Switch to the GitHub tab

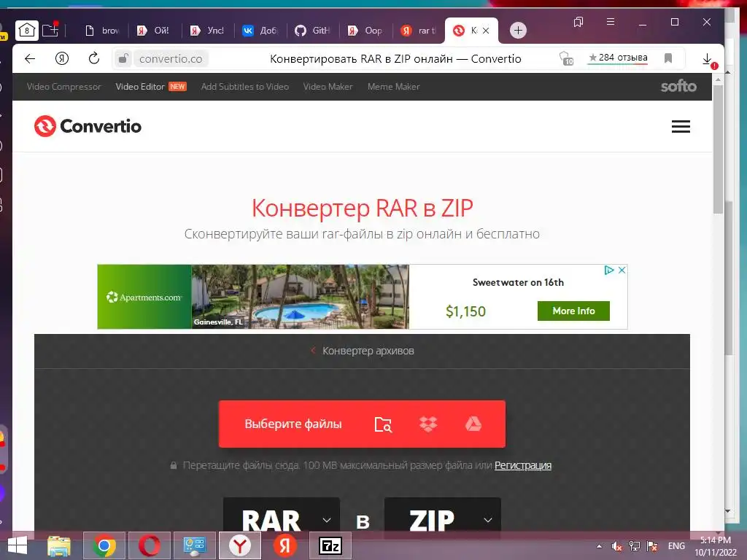[x=312, y=31]
